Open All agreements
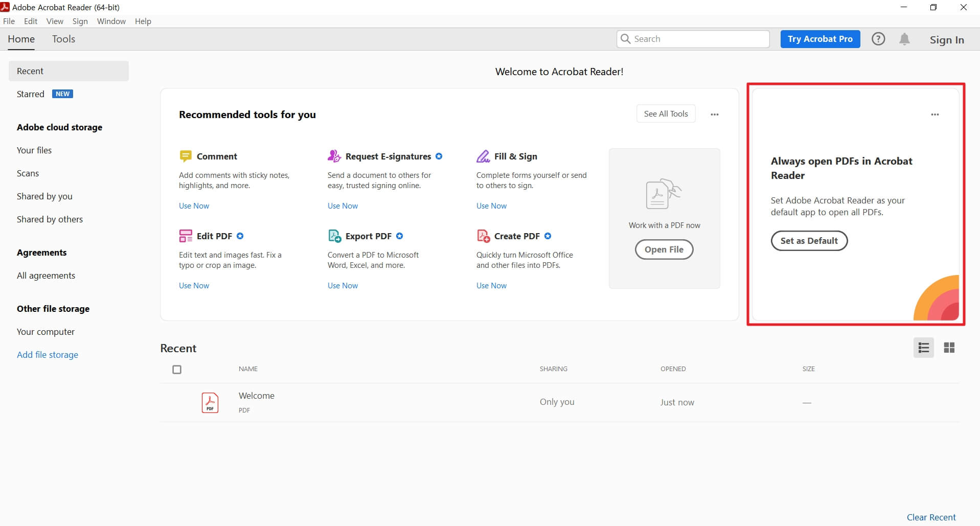Image resolution: width=980 pixels, height=526 pixels. (46, 276)
